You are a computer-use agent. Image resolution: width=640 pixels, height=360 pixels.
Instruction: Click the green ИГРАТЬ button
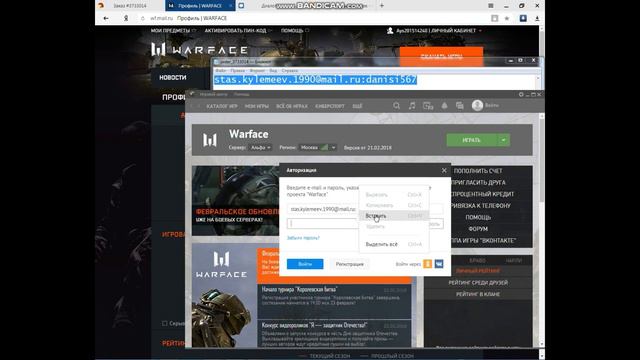click(471, 140)
